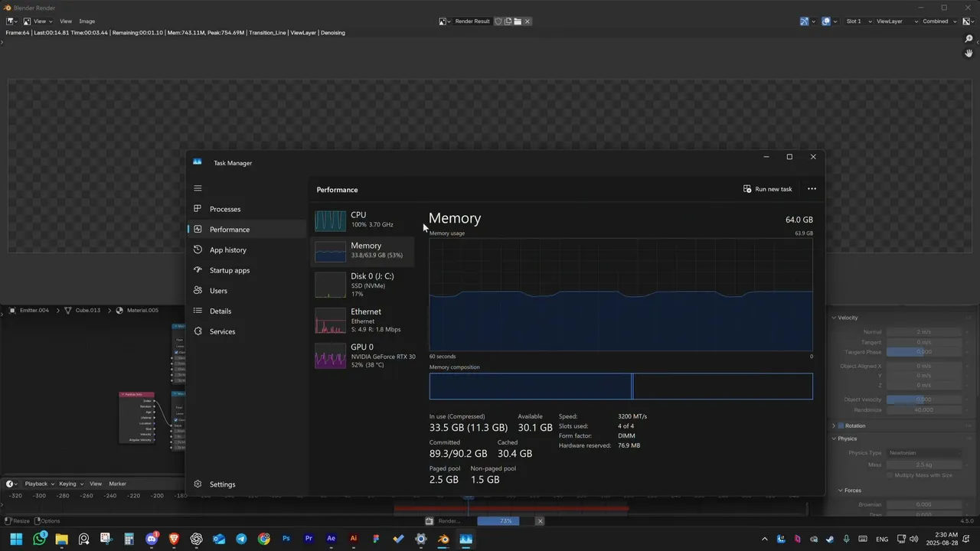Open the three-dot more options menu

tap(812, 189)
